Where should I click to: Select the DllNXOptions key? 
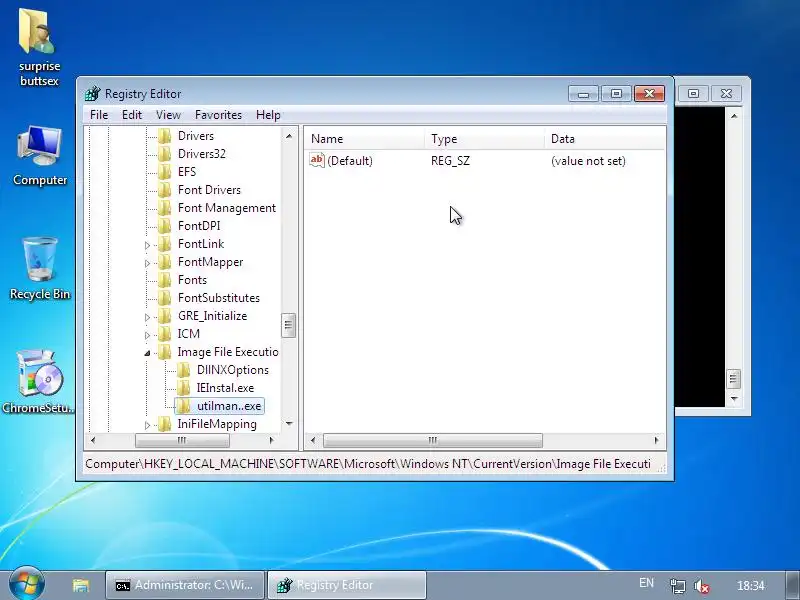tap(233, 370)
